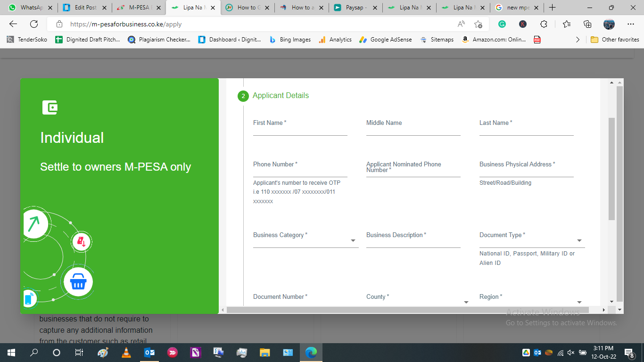This screenshot has width=644, height=362.
Task: Open the Plagiarism Checker bookmark
Action: (x=159, y=40)
